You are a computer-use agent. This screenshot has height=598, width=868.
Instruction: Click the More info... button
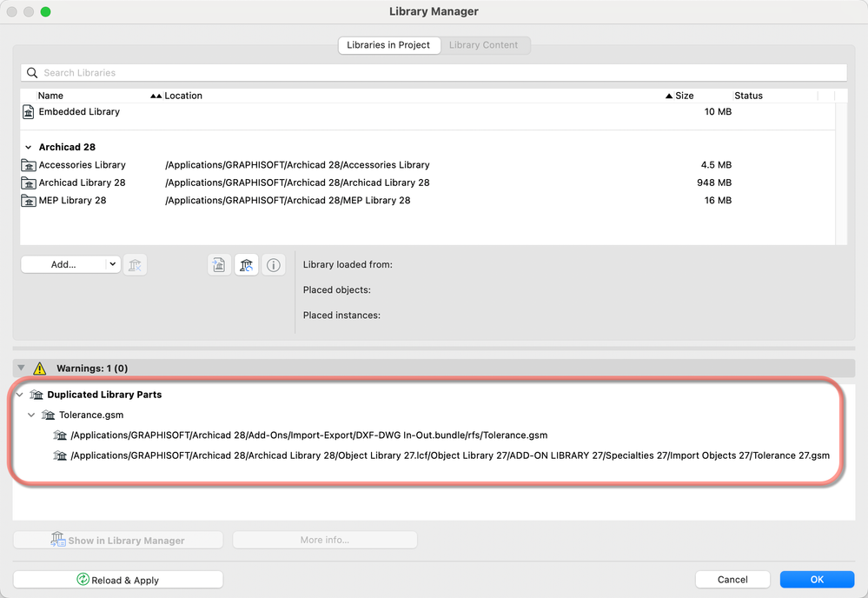(325, 540)
